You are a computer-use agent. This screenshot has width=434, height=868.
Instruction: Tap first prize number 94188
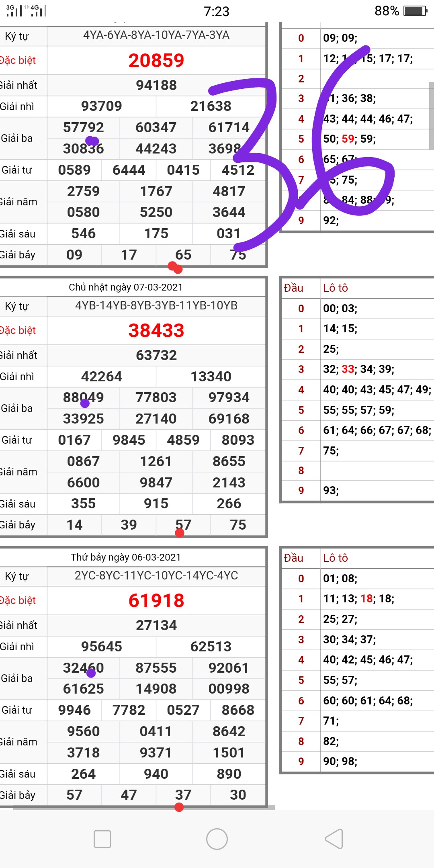point(156,85)
